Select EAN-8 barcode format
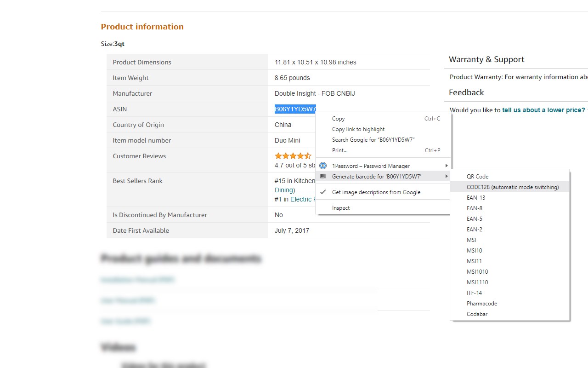Image resolution: width=588 pixels, height=368 pixels. coord(475,208)
